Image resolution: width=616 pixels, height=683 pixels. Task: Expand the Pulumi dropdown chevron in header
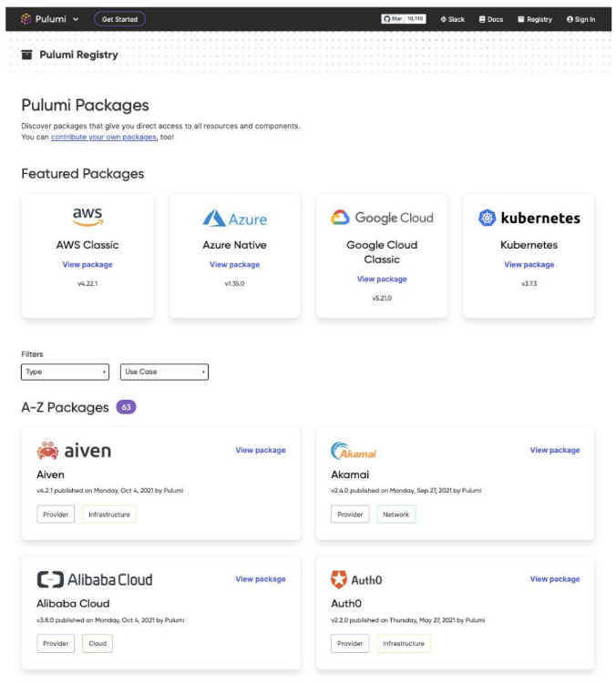pos(76,19)
